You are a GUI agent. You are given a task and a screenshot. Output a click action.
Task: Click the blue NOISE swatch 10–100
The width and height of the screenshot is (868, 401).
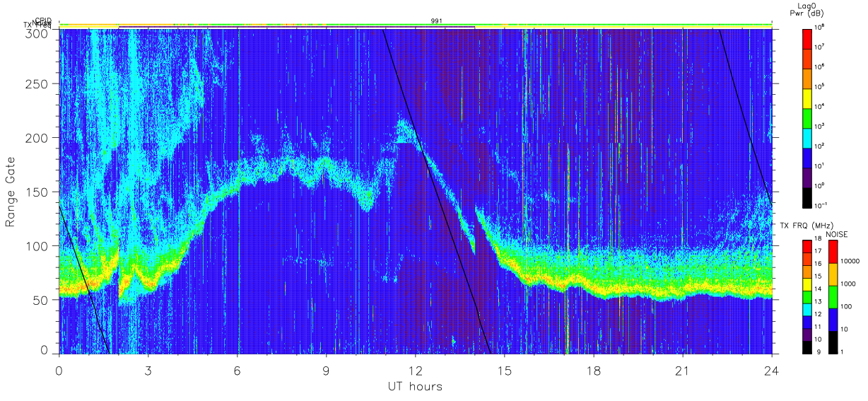(x=834, y=318)
